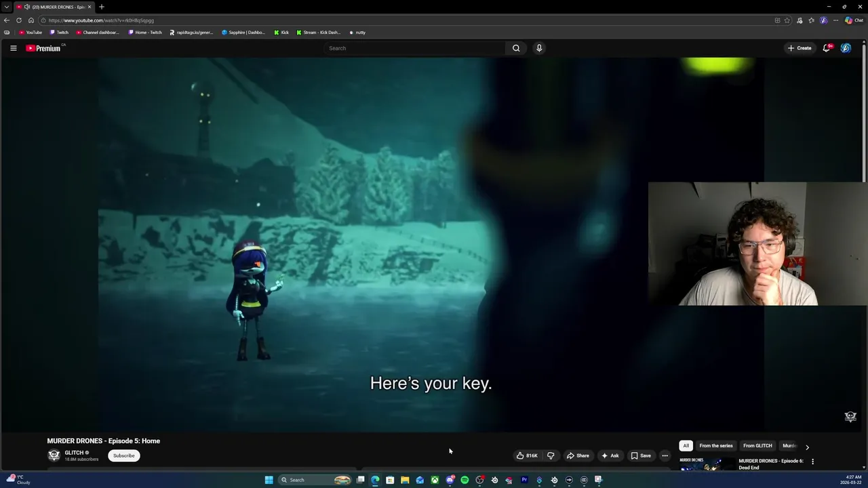Open browser split screen apps icon

777,20
